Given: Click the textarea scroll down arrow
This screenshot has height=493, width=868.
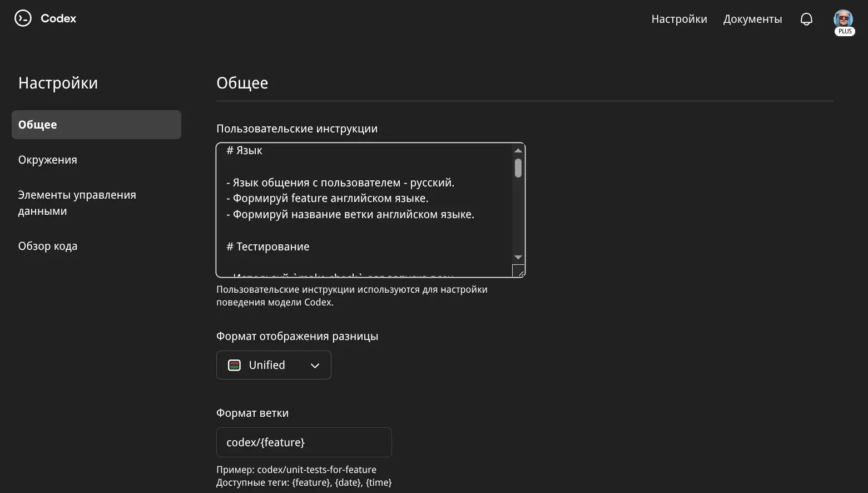Looking at the screenshot, I should 518,257.
